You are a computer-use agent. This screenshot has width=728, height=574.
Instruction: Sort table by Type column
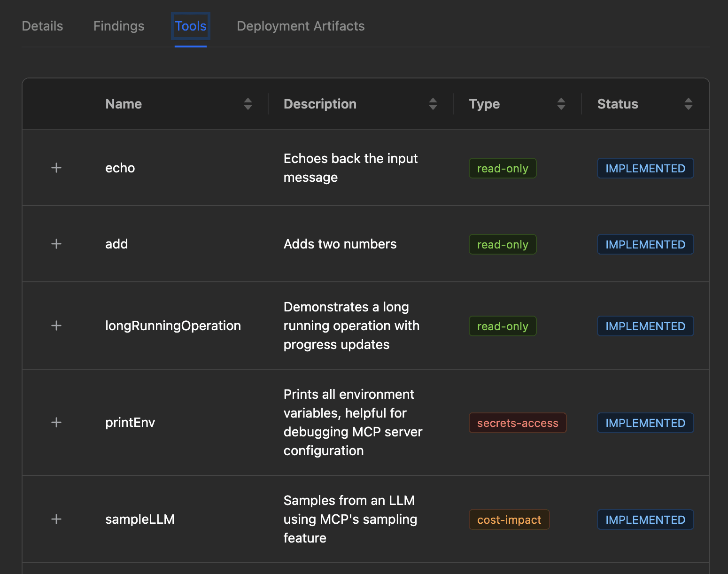click(561, 104)
